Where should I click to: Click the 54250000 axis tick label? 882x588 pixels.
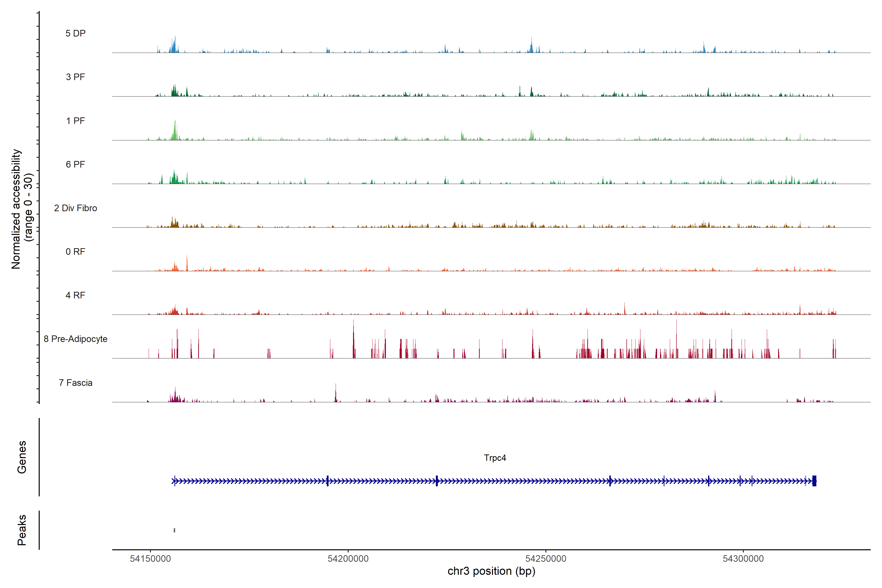click(546, 559)
